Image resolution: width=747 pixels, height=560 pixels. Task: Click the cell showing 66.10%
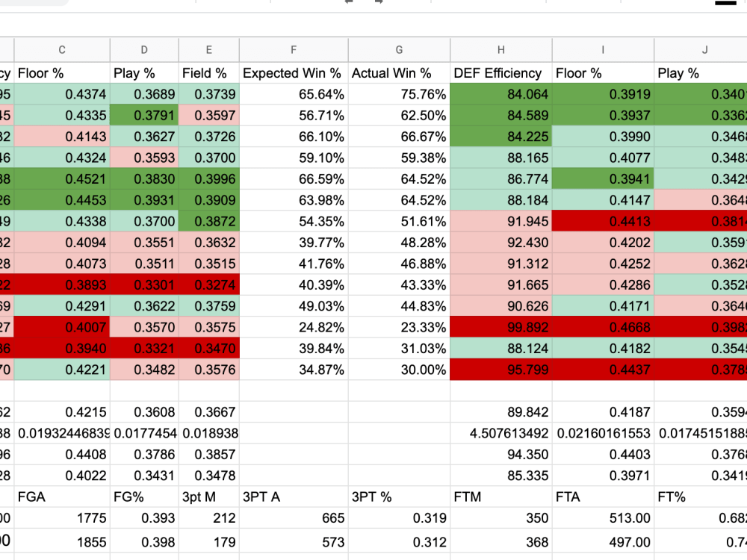point(294,136)
